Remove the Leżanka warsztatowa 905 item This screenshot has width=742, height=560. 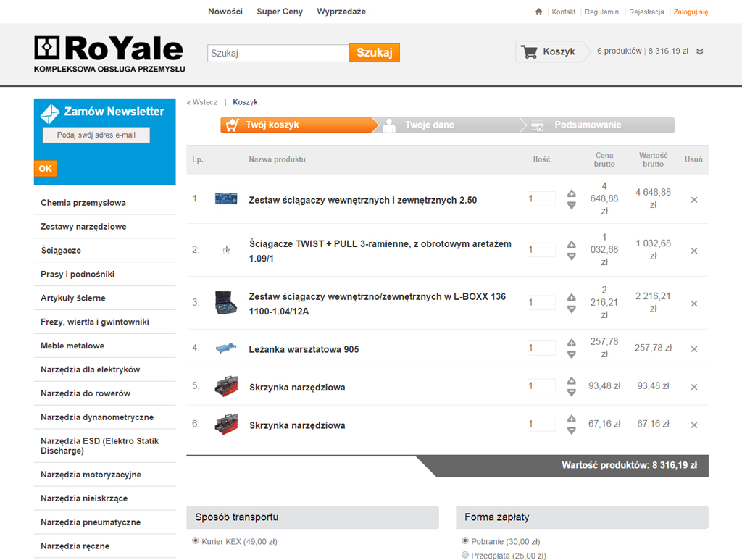click(x=693, y=348)
